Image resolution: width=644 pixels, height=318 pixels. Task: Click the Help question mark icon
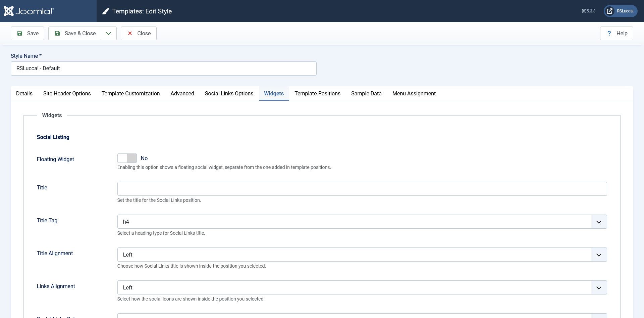(x=609, y=33)
